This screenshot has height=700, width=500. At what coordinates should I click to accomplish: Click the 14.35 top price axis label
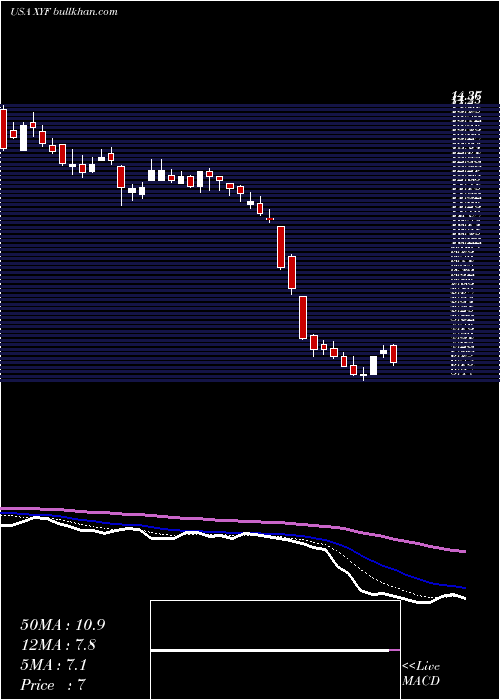click(467, 96)
